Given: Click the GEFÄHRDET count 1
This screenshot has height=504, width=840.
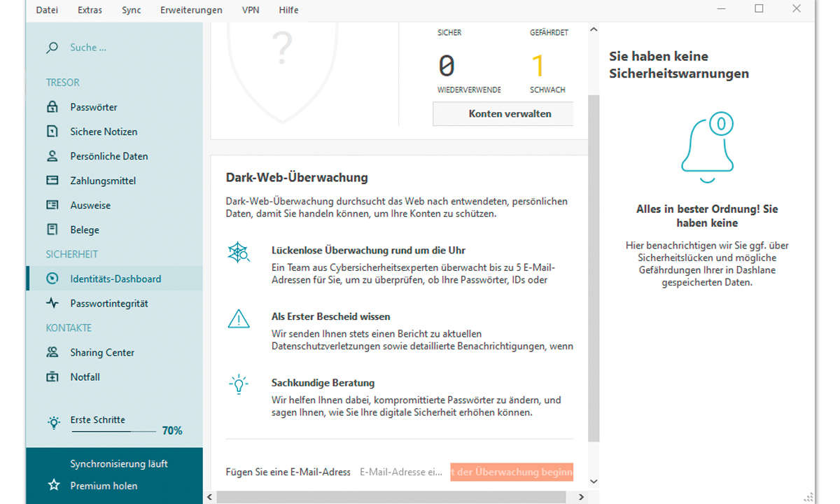Looking at the screenshot, I should pyautogui.click(x=538, y=66).
